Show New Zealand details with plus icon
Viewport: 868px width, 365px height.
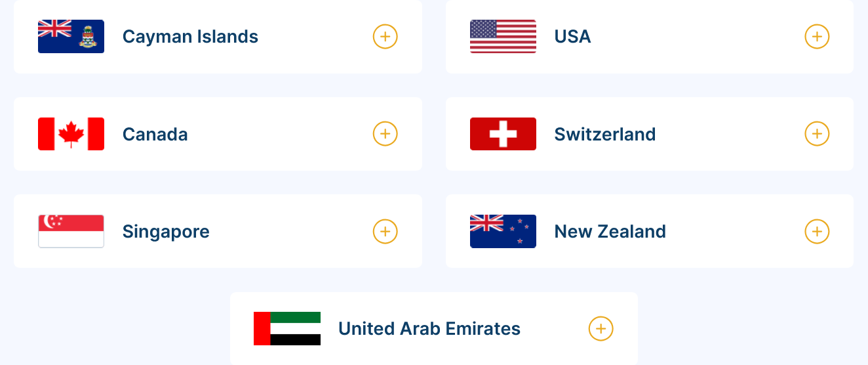817,231
